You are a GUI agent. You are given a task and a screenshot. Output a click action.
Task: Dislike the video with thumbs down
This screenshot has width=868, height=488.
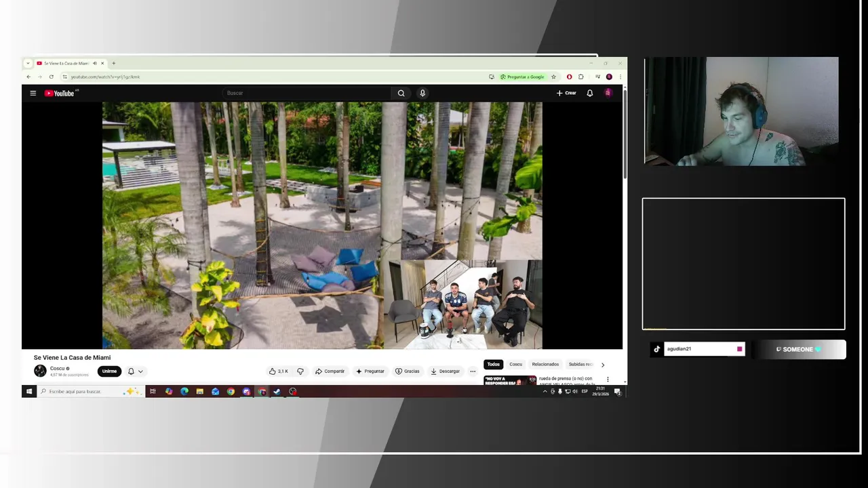click(x=300, y=371)
